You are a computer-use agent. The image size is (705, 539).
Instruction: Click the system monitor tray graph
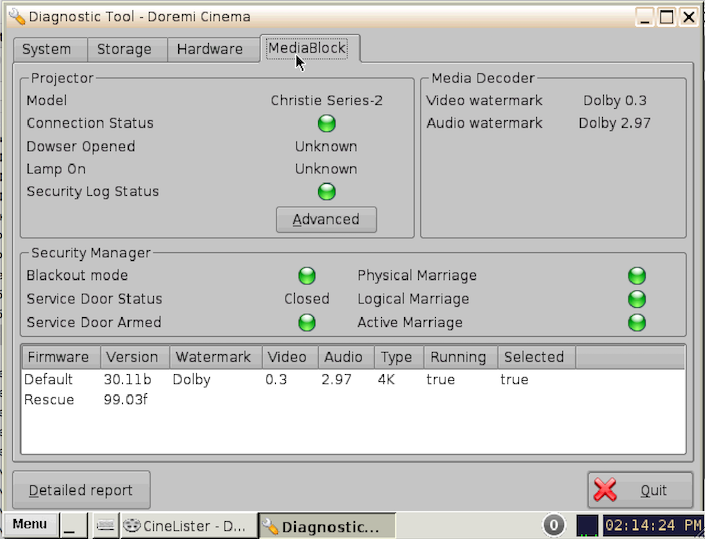tap(587, 526)
